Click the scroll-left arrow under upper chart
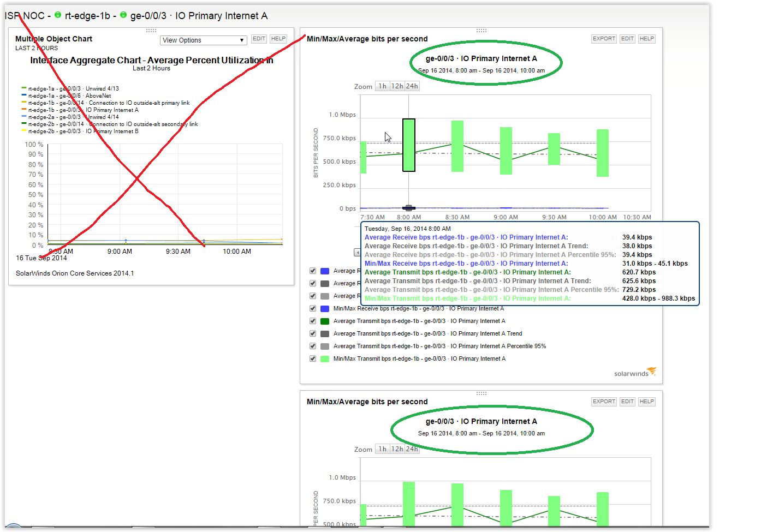This screenshot has width=767, height=532. [357, 253]
